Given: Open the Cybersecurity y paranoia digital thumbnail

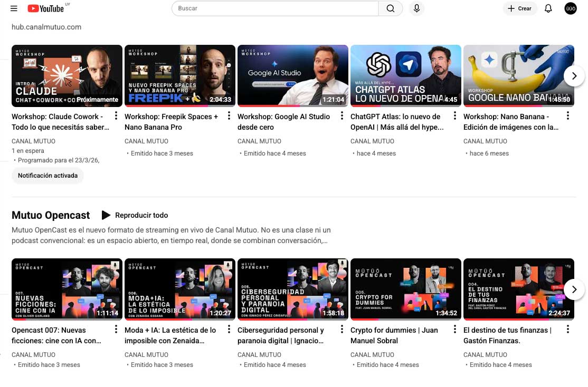Looking at the screenshot, I should [292, 289].
